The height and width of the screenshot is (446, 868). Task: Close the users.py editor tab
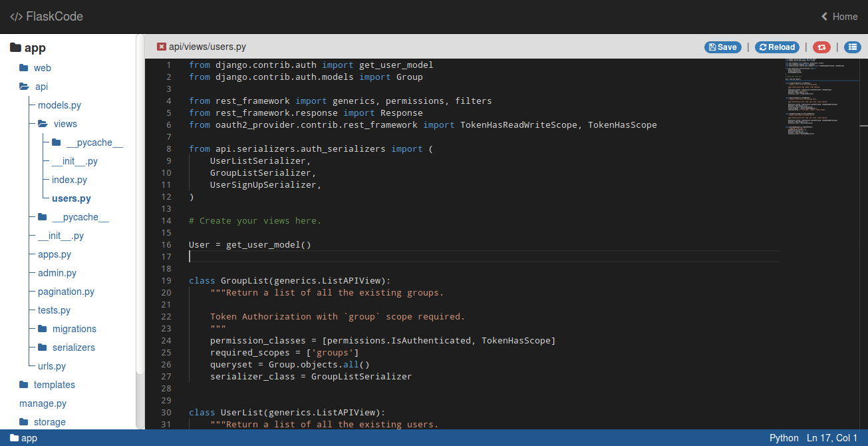pos(161,47)
